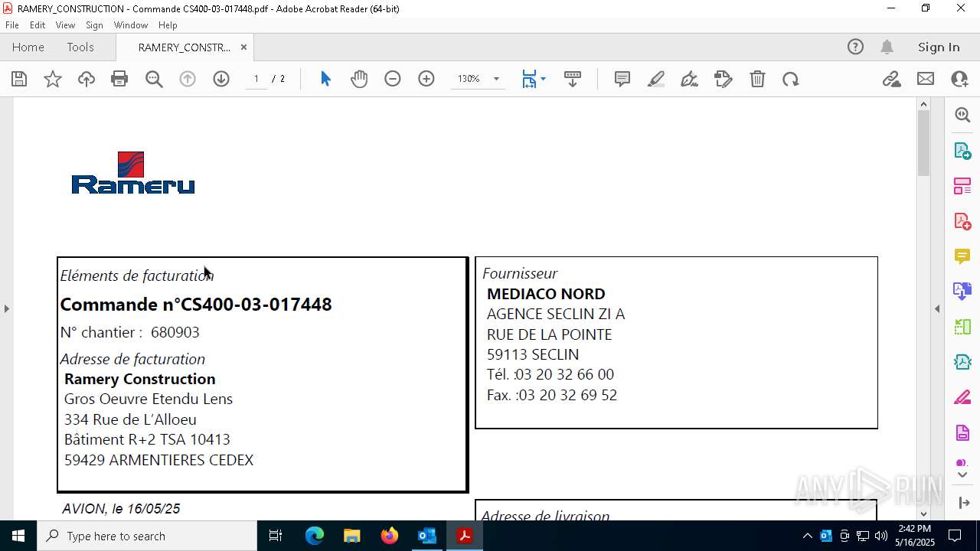Image resolution: width=980 pixels, height=551 pixels.
Task: Zoom in with plus button
Action: pyautogui.click(x=426, y=79)
